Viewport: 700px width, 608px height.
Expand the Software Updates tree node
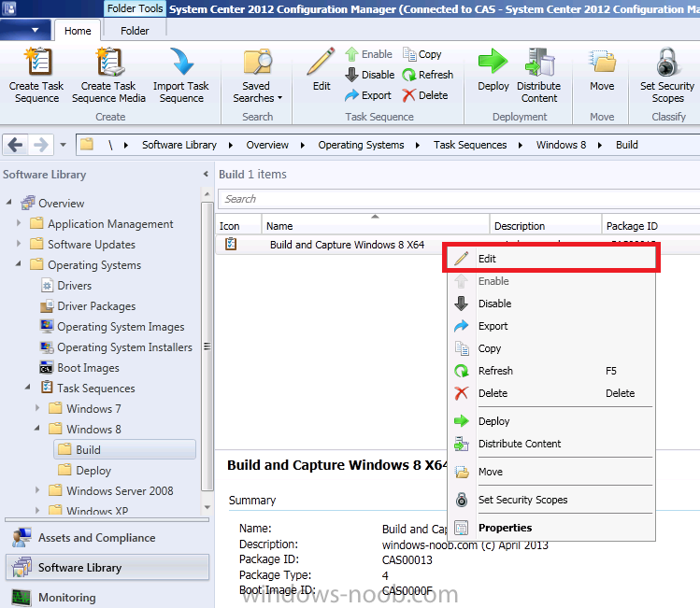[19, 243]
